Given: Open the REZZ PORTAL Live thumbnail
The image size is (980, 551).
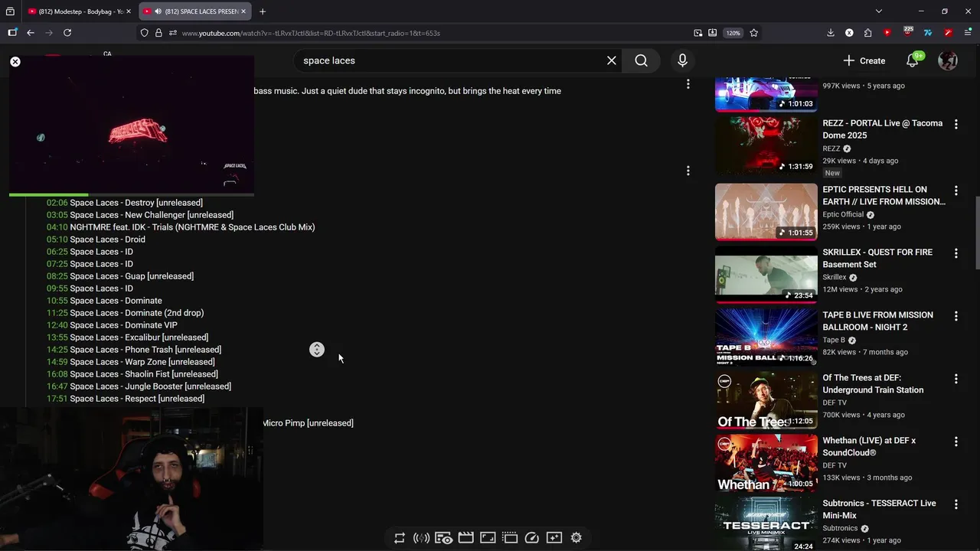Looking at the screenshot, I should [x=766, y=145].
